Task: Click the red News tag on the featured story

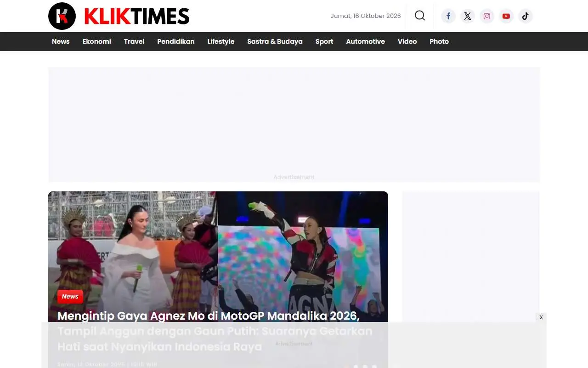Action: 70,297
